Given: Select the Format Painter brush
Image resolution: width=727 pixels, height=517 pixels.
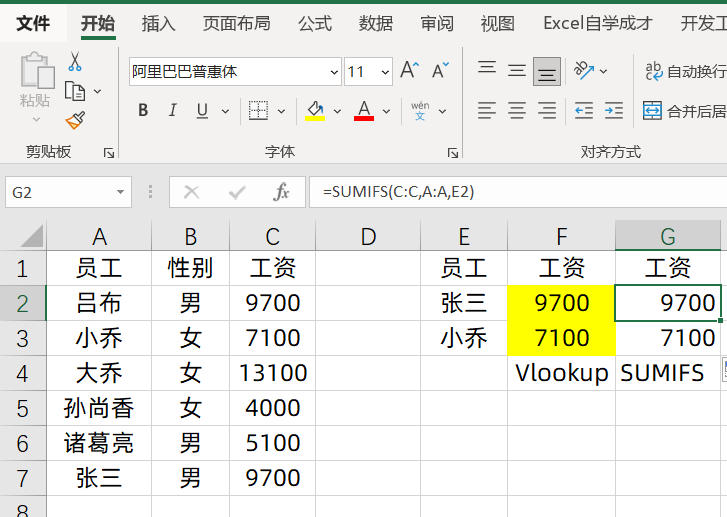Looking at the screenshot, I should point(76,121).
